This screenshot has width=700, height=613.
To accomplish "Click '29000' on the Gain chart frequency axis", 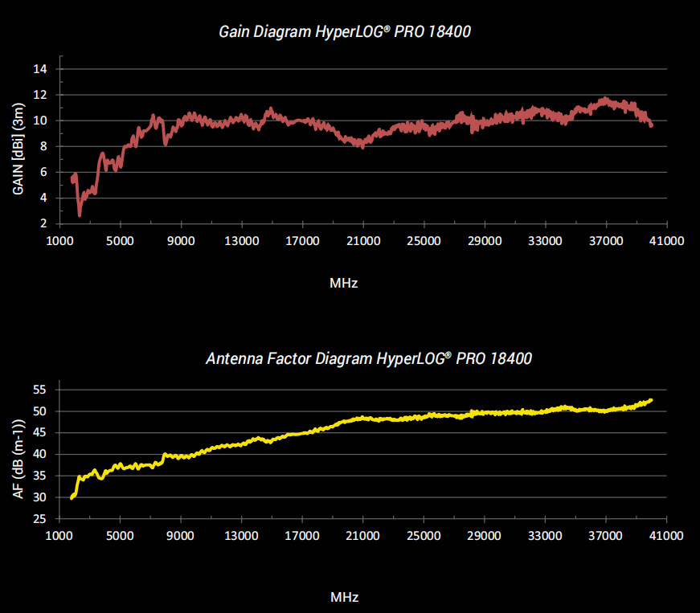I will pos(485,241).
